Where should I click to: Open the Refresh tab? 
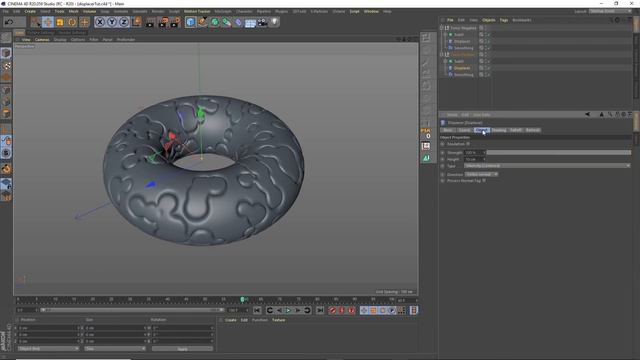click(533, 130)
